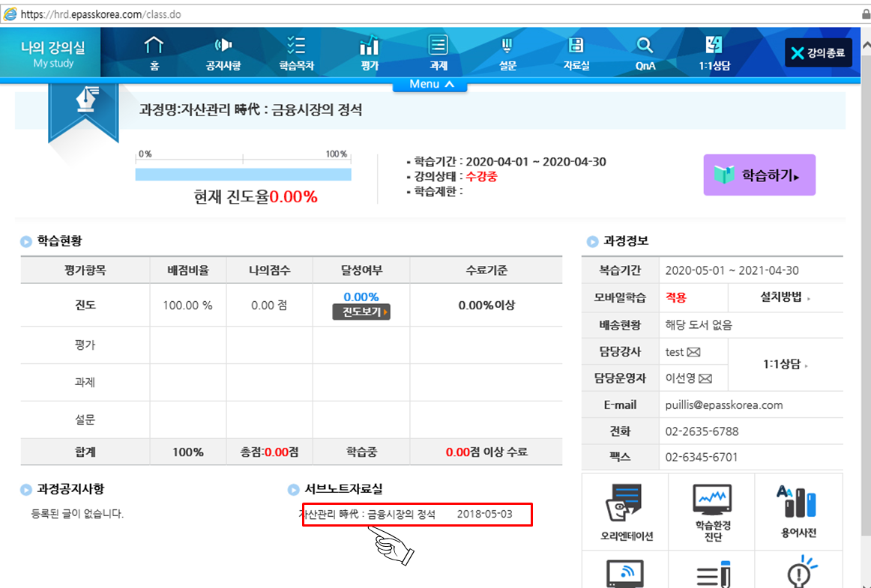This screenshot has height=588, width=871.
Task: Switch to the 과제 assignment tab
Action: point(438,52)
